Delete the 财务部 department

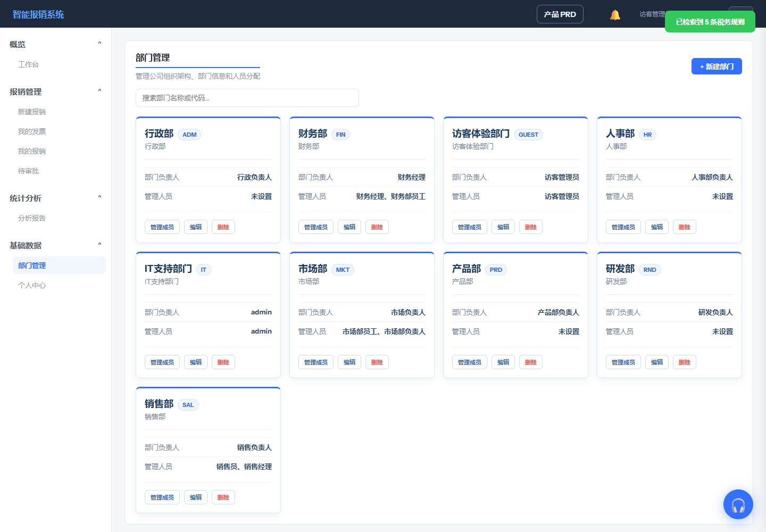tap(377, 227)
